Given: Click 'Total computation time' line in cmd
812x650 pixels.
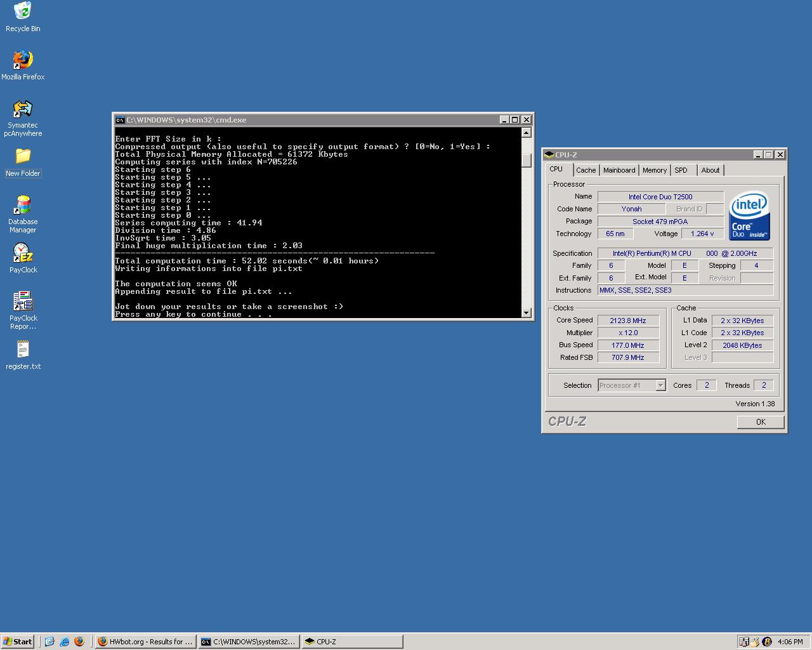Looking at the screenshot, I should tap(247, 261).
